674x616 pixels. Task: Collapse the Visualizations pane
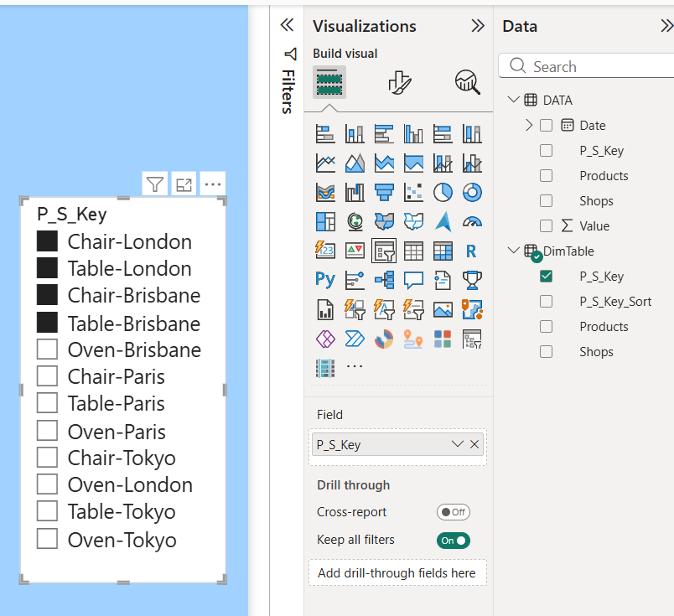478,26
